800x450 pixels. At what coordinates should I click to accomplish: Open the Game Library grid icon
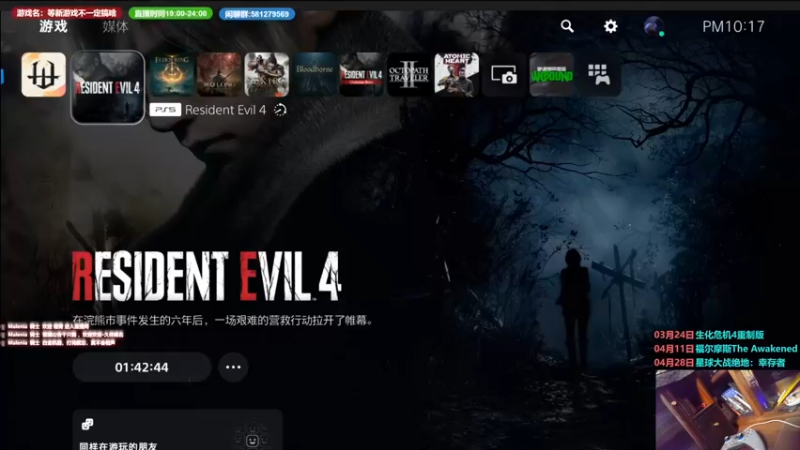[599, 74]
